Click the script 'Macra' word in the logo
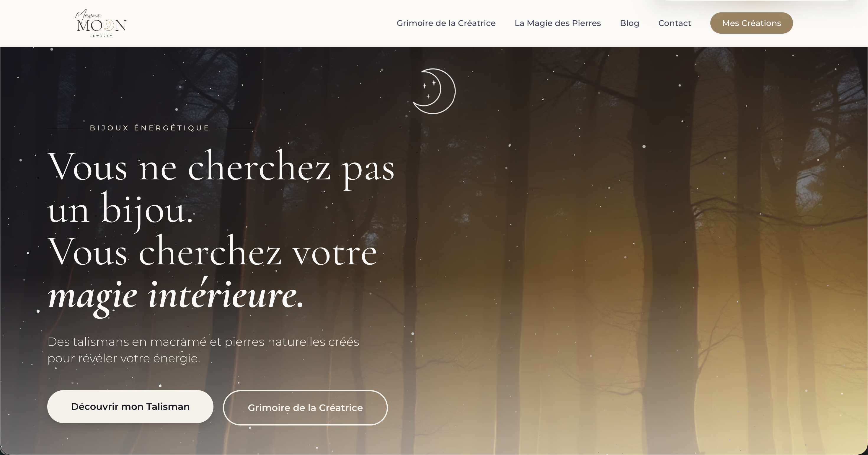 88,14
